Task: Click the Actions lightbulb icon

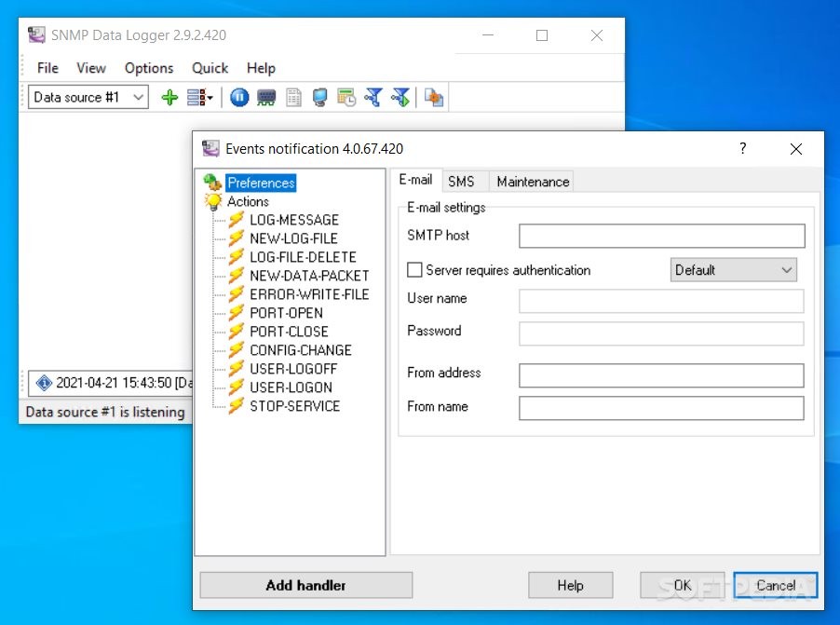Action: click(213, 201)
